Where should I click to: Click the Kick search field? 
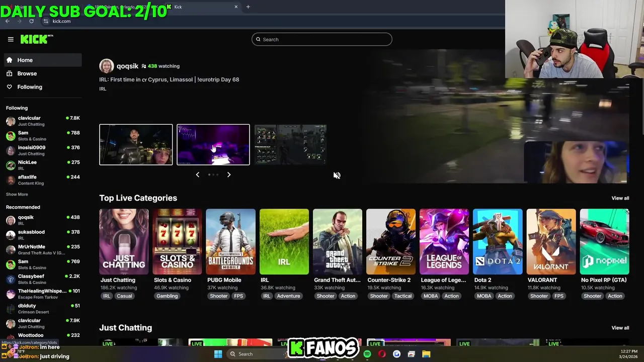click(322, 39)
